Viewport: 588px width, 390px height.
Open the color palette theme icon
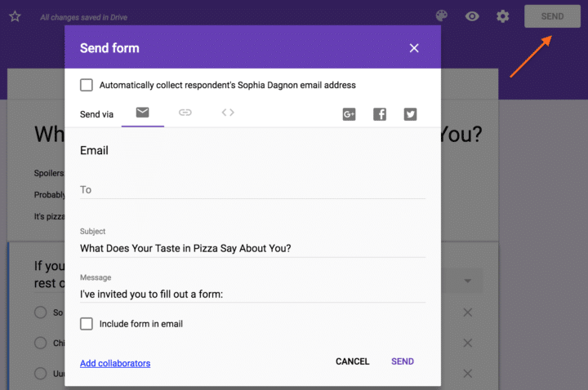click(442, 16)
